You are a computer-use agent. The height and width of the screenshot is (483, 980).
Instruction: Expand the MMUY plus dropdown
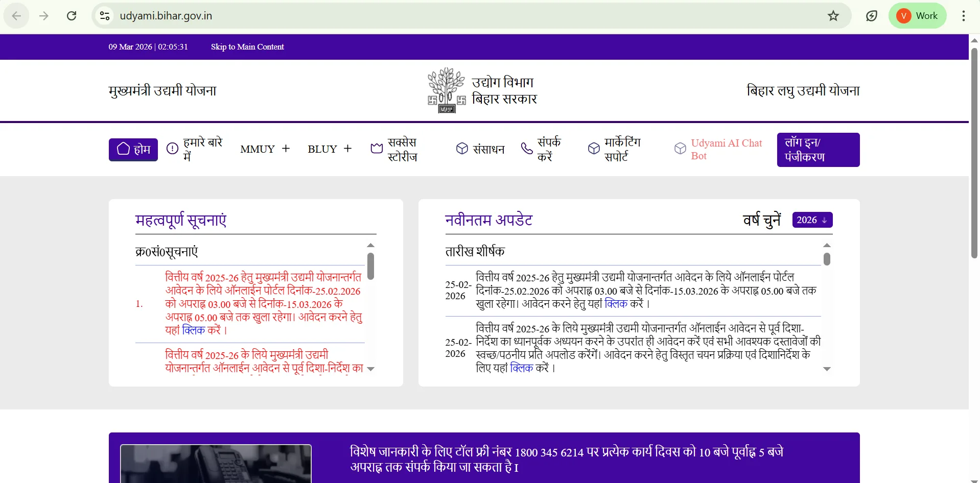click(x=285, y=149)
